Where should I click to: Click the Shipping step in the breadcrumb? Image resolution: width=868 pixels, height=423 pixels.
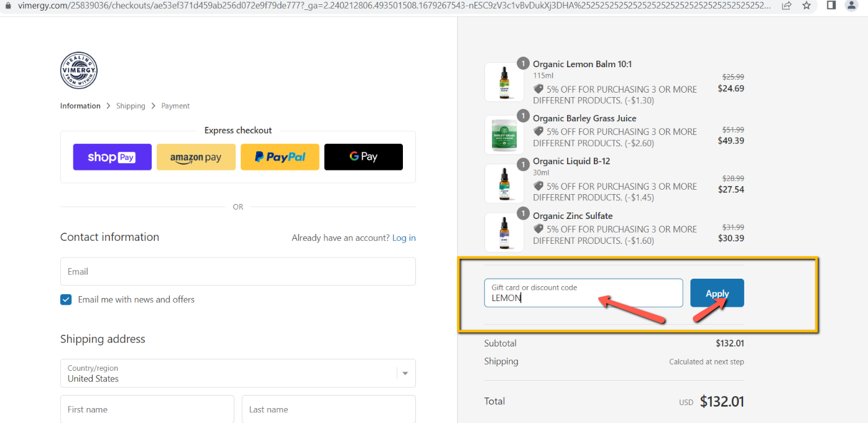coord(131,106)
